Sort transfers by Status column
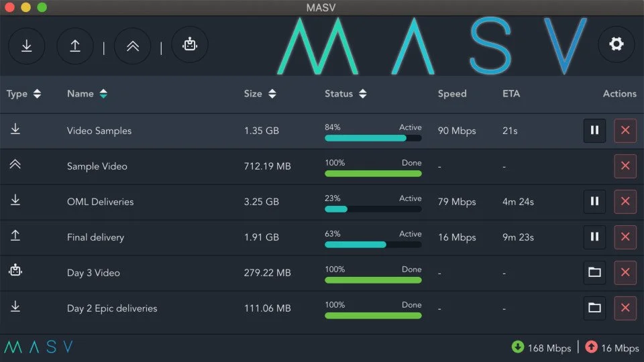The width and height of the screenshot is (644, 362). (345, 94)
